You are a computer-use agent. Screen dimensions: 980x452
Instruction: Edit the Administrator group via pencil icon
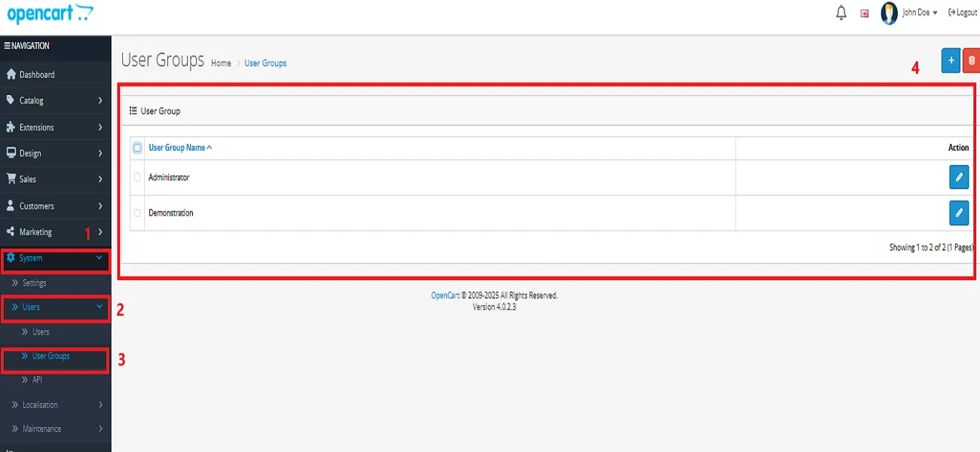click(958, 177)
